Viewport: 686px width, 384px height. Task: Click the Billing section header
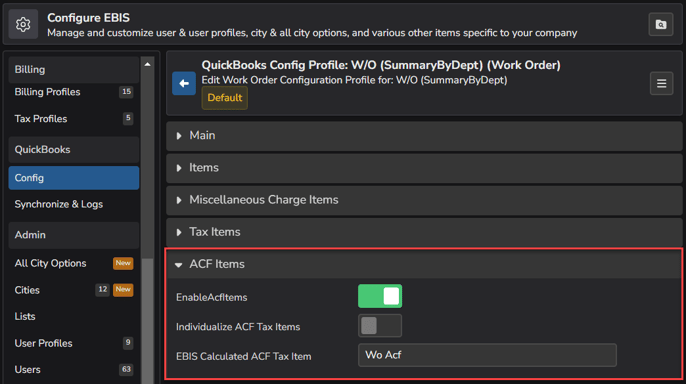click(x=74, y=70)
